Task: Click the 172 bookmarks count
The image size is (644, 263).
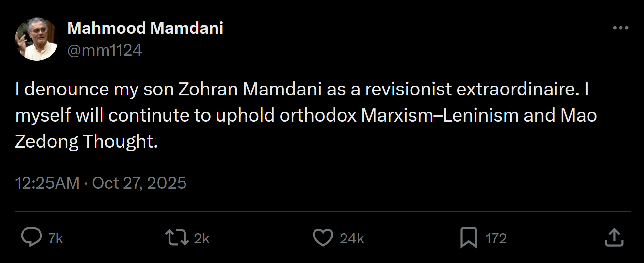Action: click(x=496, y=238)
